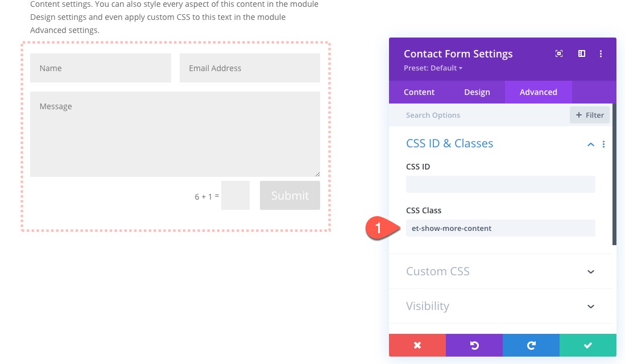The height and width of the screenshot is (364, 625).
Task: Redo the last change
Action: click(531, 345)
